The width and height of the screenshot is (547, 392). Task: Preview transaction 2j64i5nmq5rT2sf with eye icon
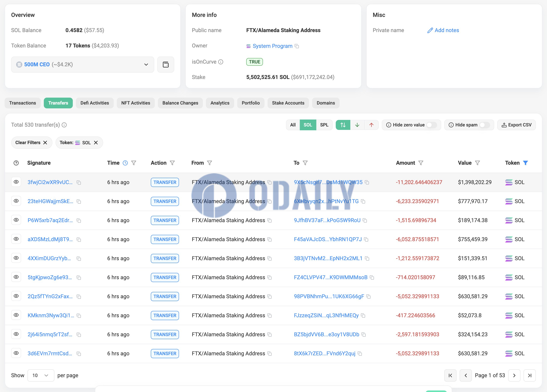tap(16, 334)
